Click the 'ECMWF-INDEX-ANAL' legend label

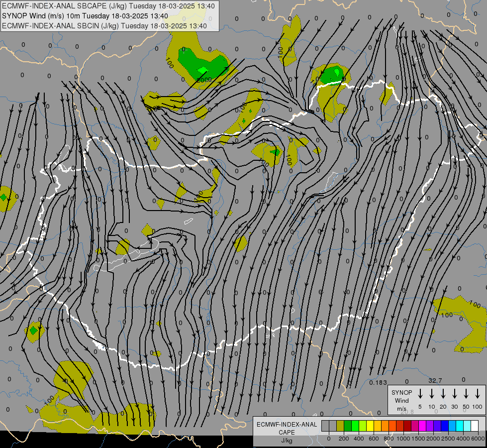pyautogui.click(x=287, y=425)
